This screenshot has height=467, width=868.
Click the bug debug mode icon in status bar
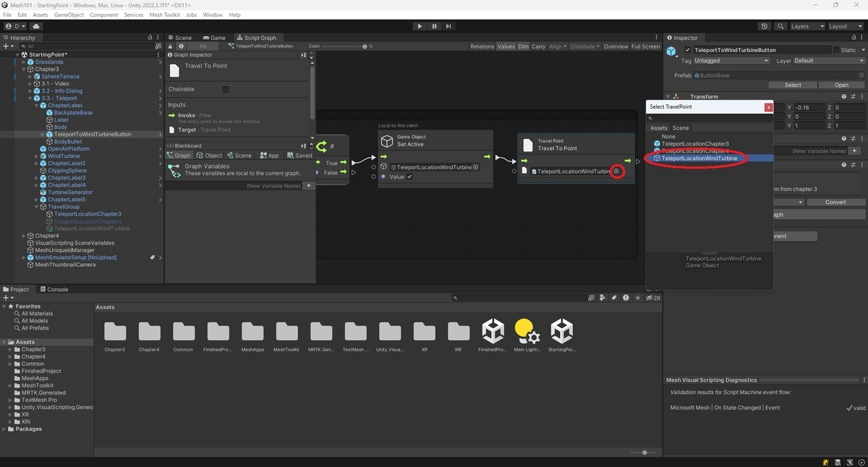pyautogui.click(x=825, y=462)
